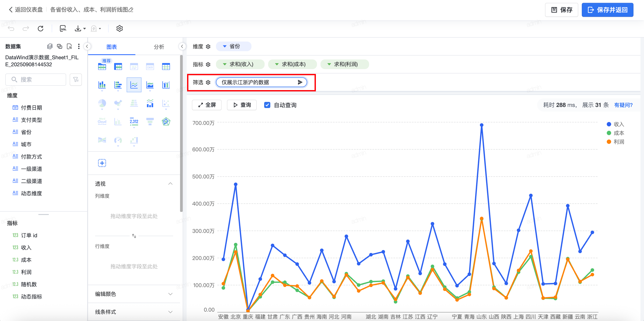This screenshot has width=644, height=321.
Task: Uncheck the 自动查询 checkbox
Action: click(x=267, y=105)
